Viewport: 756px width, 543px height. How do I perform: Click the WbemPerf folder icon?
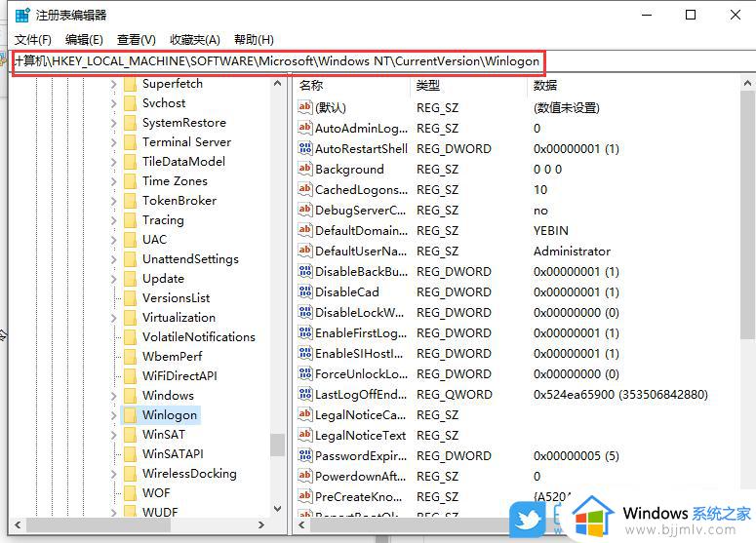[130, 357]
